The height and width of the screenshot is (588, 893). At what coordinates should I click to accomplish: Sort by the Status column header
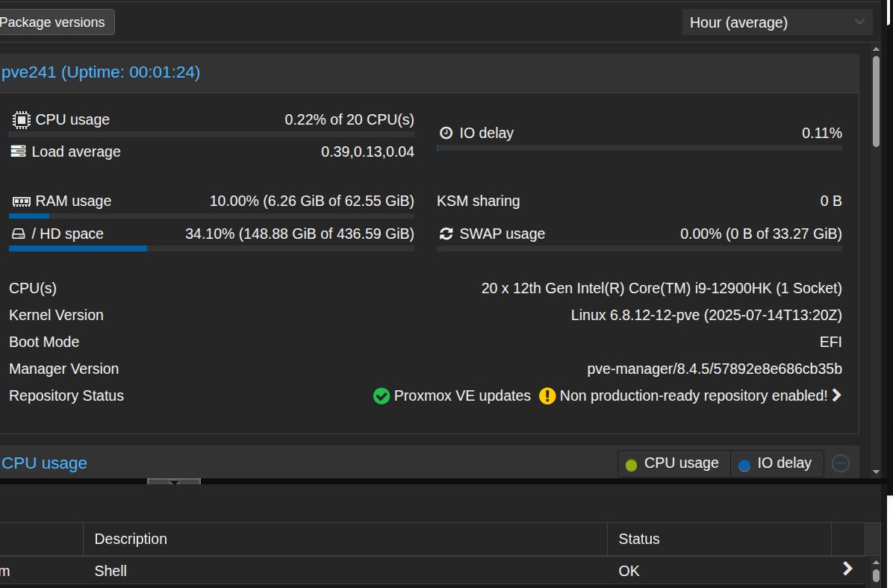[719, 539]
